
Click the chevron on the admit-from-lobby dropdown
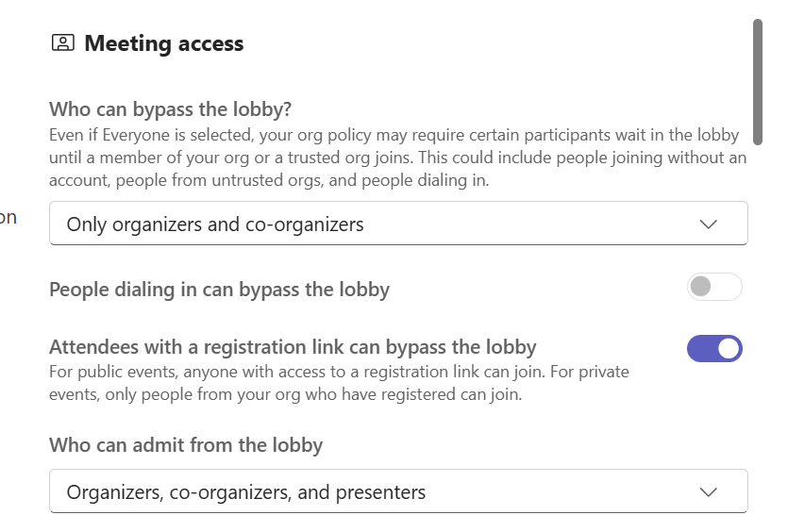coord(708,491)
